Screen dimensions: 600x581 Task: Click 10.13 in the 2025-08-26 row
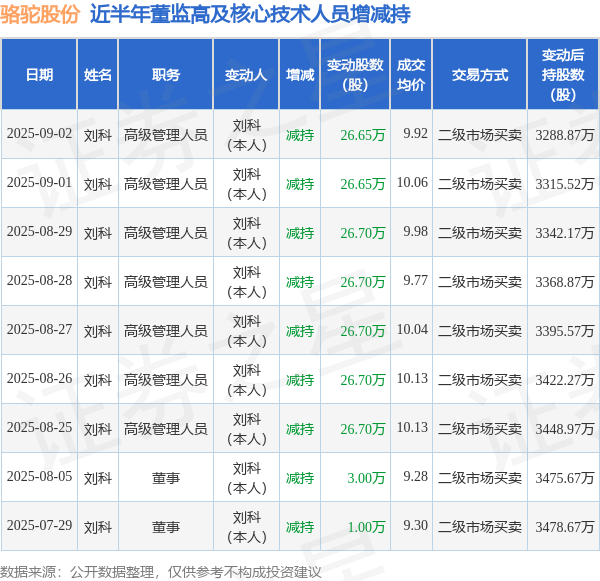click(x=412, y=379)
